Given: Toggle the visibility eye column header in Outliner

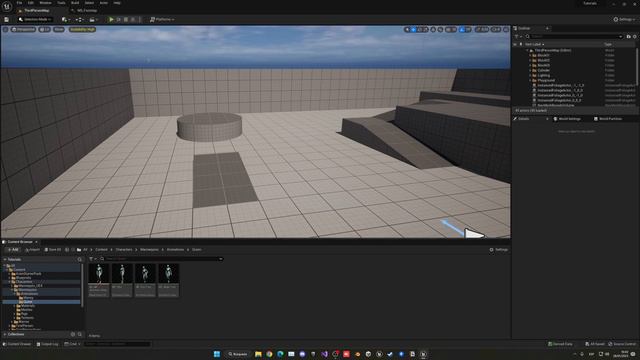Looking at the screenshot, I should [x=515, y=44].
